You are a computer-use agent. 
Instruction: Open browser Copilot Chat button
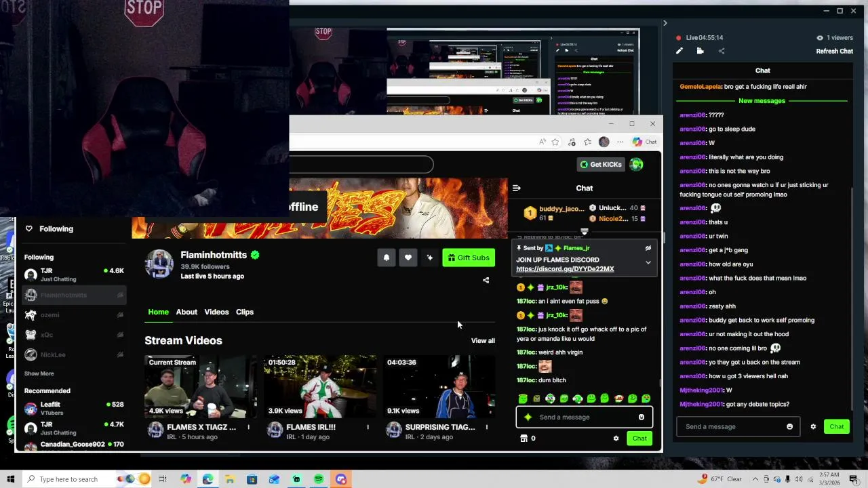[x=645, y=142]
